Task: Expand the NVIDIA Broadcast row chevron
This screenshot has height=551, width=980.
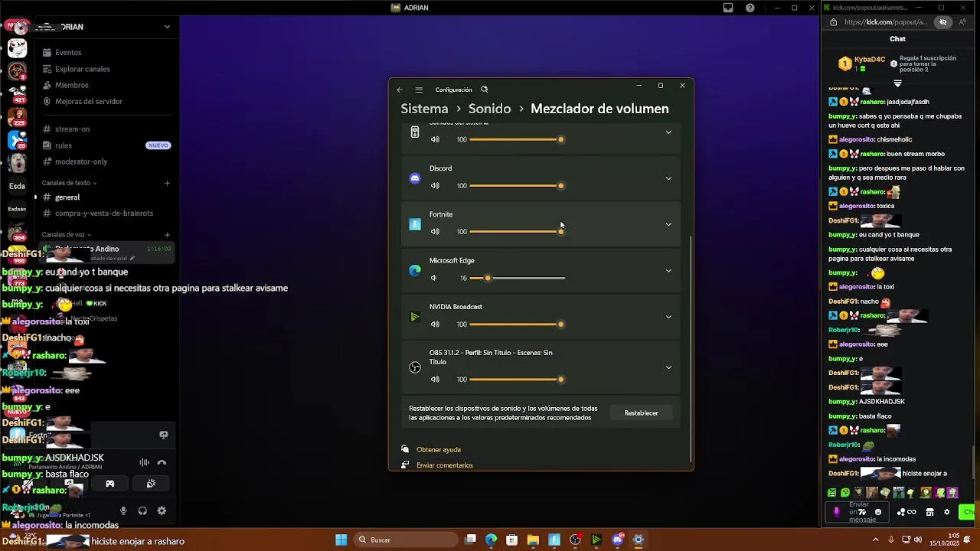Action: (668, 317)
